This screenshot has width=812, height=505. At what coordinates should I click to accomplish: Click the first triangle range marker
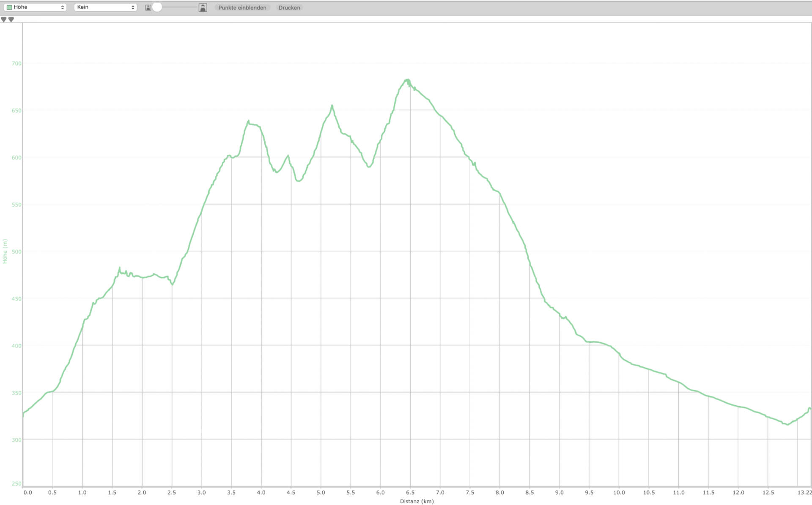4,19
